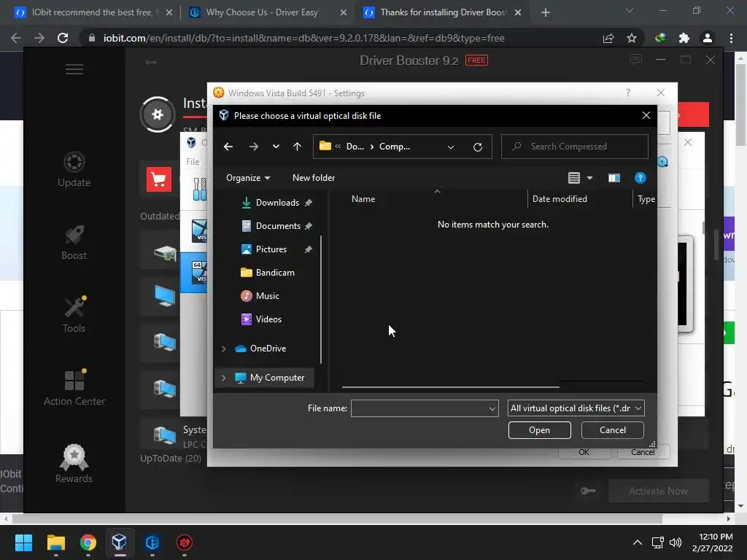This screenshot has width=747, height=560.
Task: Open Downloads in navigation pane
Action: tap(276, 203)
